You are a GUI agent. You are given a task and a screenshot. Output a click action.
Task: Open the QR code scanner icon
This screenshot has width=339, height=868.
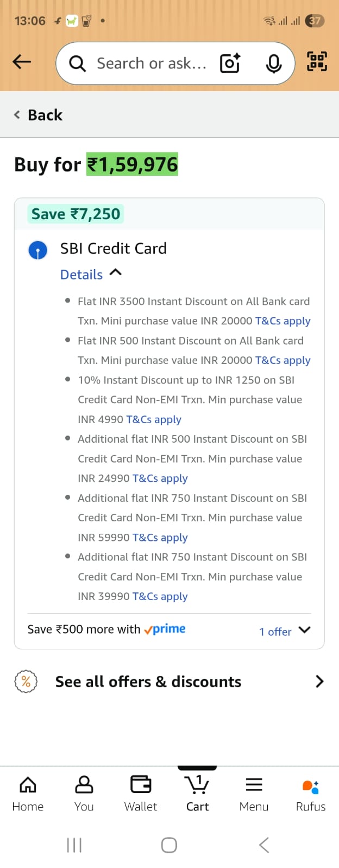tap(317, 61)
